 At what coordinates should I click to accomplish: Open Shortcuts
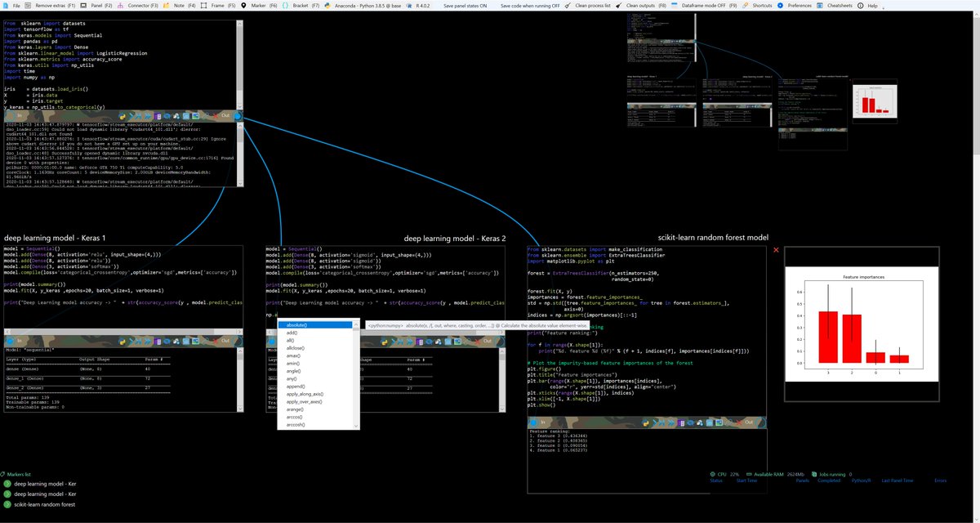757,5
